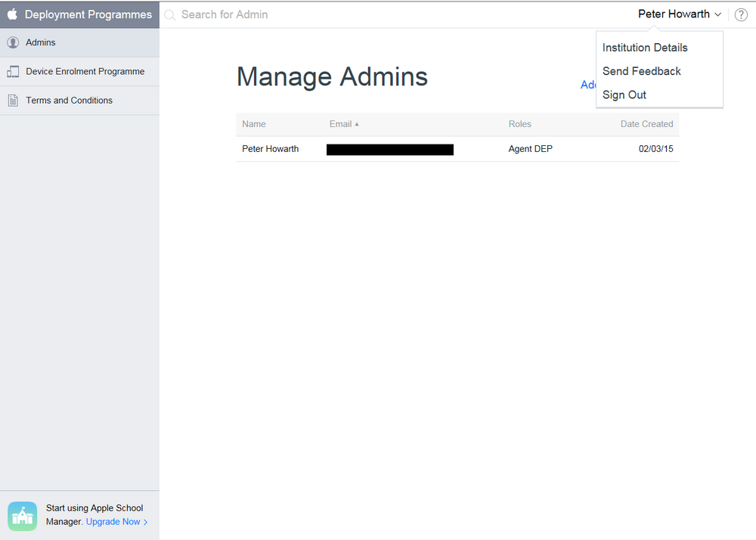Click the Upgrade Now link
756x540 pixels.
116,522
